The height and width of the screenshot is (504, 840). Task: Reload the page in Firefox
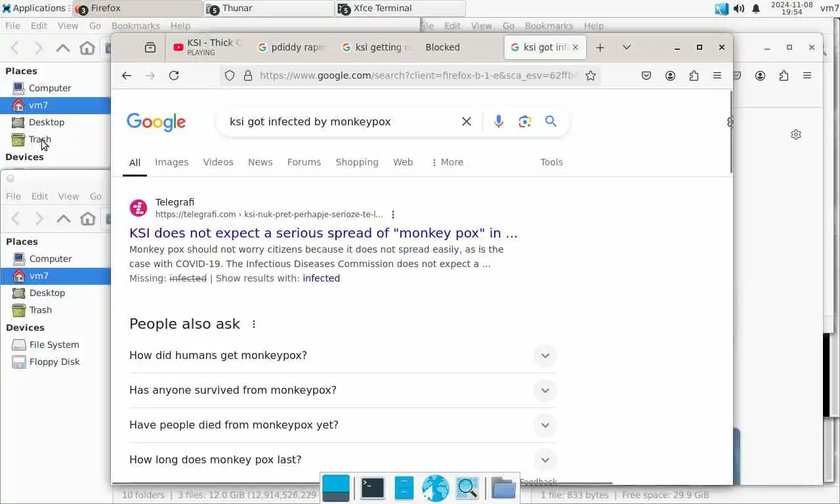pyautogui.click(x=174, y=75)
